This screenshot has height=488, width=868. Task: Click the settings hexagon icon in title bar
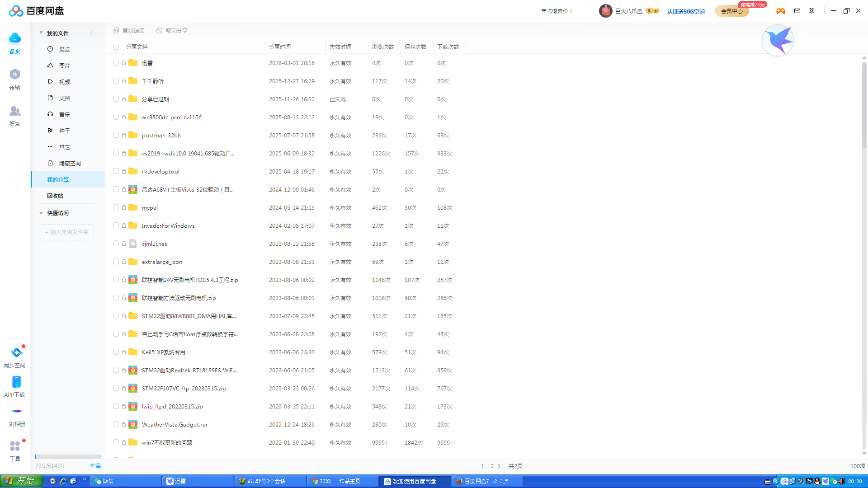[811, 11]
